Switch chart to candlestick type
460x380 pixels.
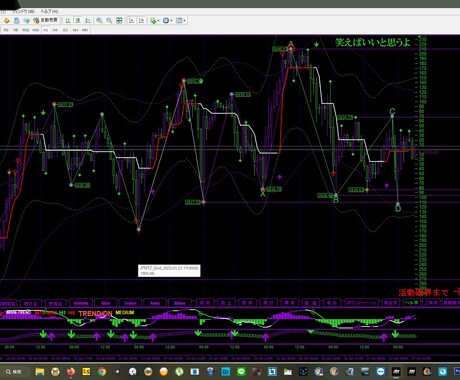point(78,21)
